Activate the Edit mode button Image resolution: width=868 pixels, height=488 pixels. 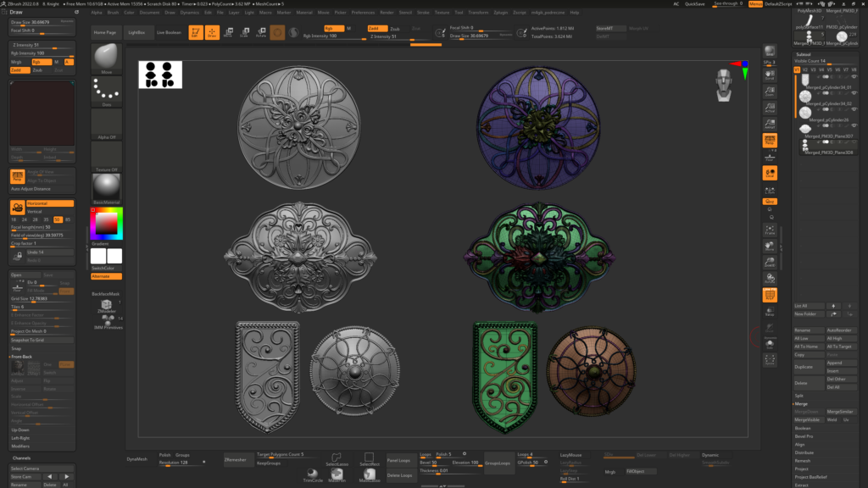(x=195, y=32)
